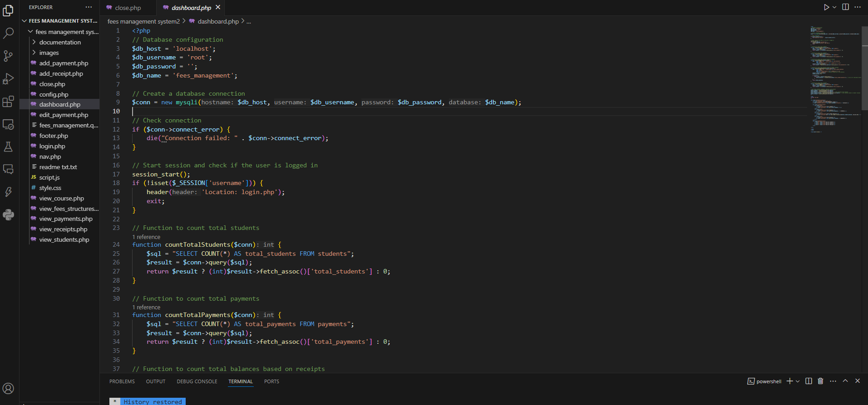This screenshot has height=405, width=868.
Task: Collapse the fees management sys... folder
Action: [x=59, y=32]
